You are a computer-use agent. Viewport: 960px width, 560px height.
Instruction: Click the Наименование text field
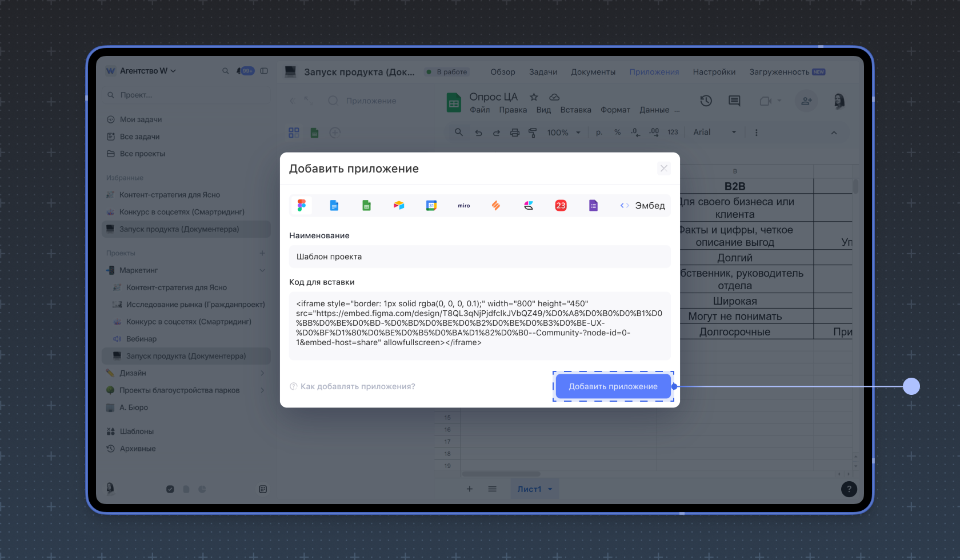pyautogui.click(x=479, y=257)
